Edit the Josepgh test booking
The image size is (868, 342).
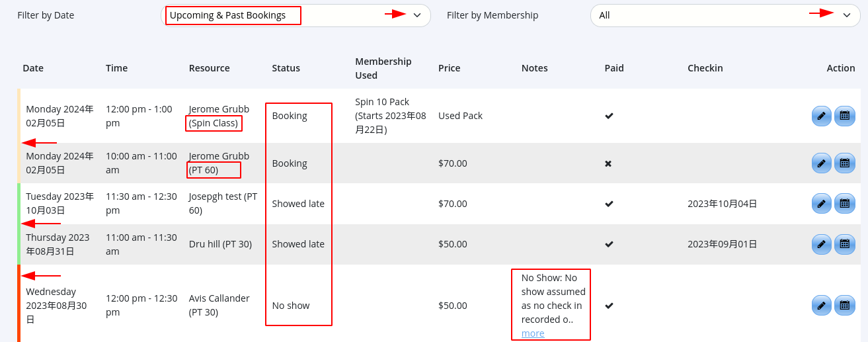[x=821, y=204]
